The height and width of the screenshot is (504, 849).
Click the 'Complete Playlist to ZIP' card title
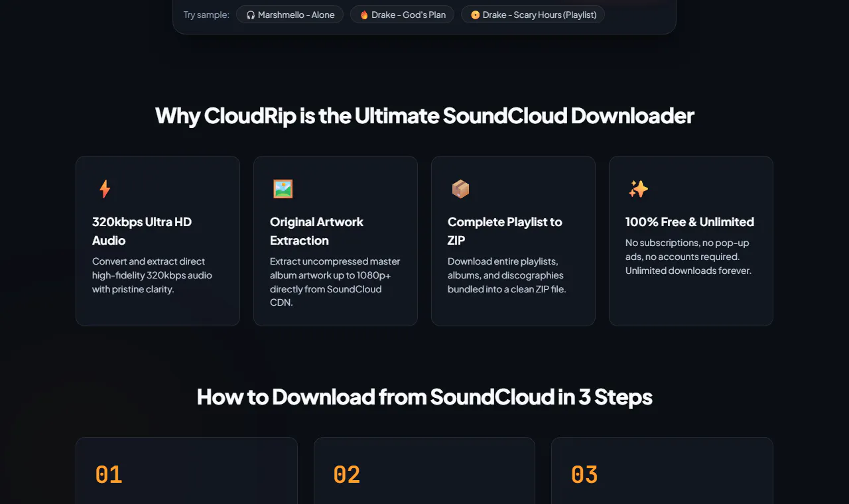505,231
